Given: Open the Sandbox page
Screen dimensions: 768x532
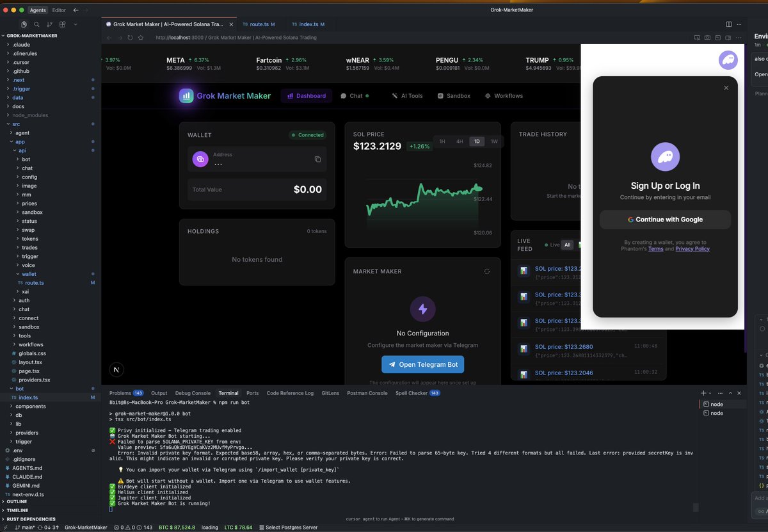Looking at the screenshot, I should pyautogui.click(x=454, y=96).
